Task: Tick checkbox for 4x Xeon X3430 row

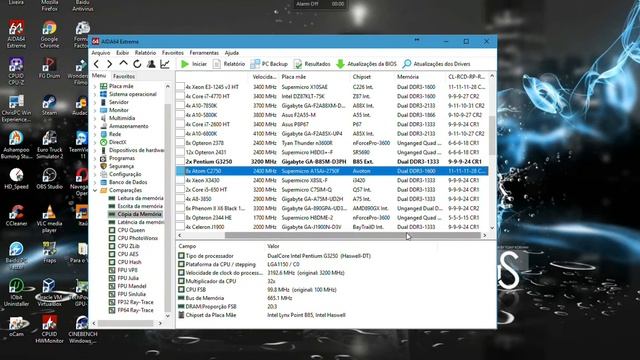Action: [180, 180]
